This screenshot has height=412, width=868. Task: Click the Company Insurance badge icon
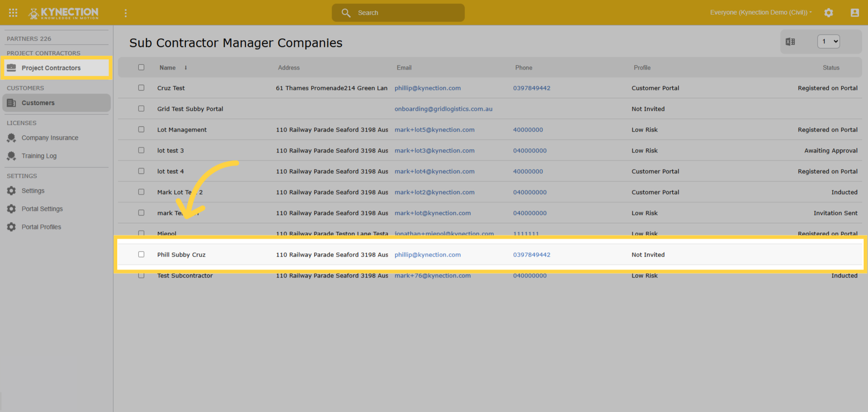coord(11,138)
